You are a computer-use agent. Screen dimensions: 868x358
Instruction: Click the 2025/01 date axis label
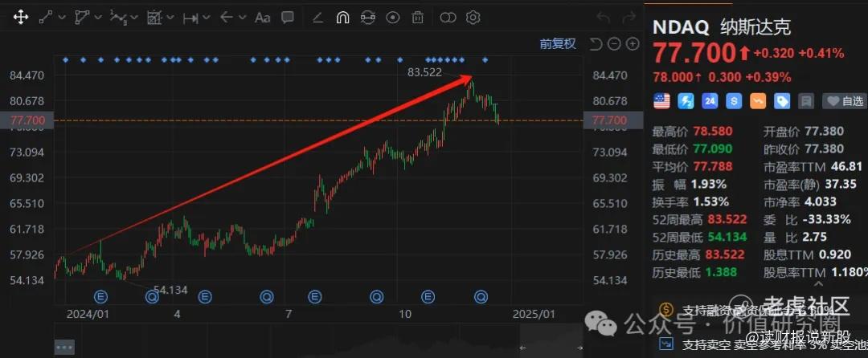(x=534, y=314)
